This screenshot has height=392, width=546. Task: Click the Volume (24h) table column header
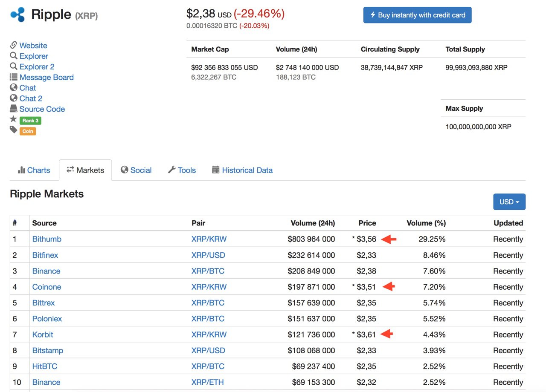tap(313, 223)
